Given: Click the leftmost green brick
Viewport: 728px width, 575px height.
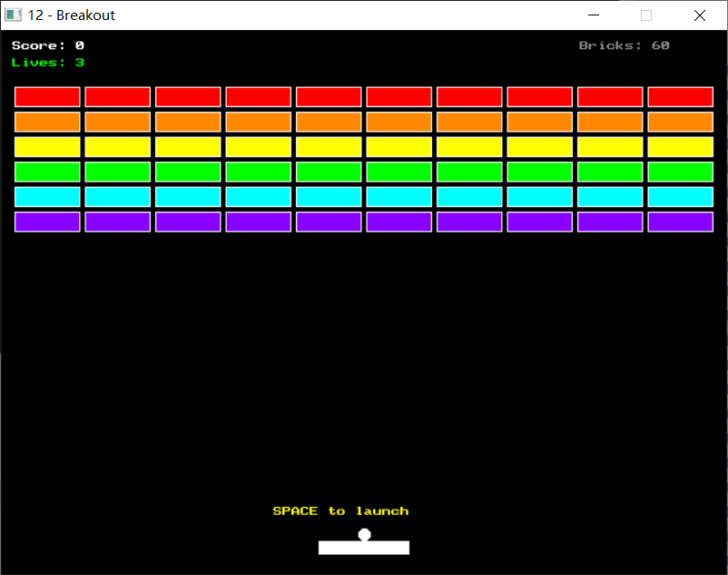Looking at the screenshot, I should click(x=47, y=172).
